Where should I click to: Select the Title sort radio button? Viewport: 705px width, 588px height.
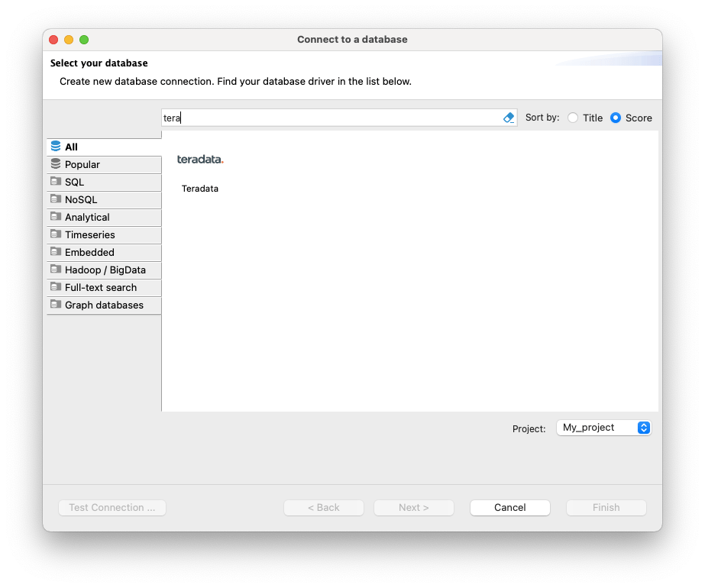pyautogui.click(x=572, y=118)
